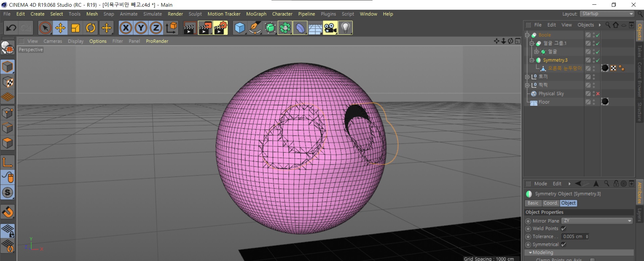This screenshot has height=261, width=644.
Task: Toggle Floor visibility dots
Action: [594, 102]
